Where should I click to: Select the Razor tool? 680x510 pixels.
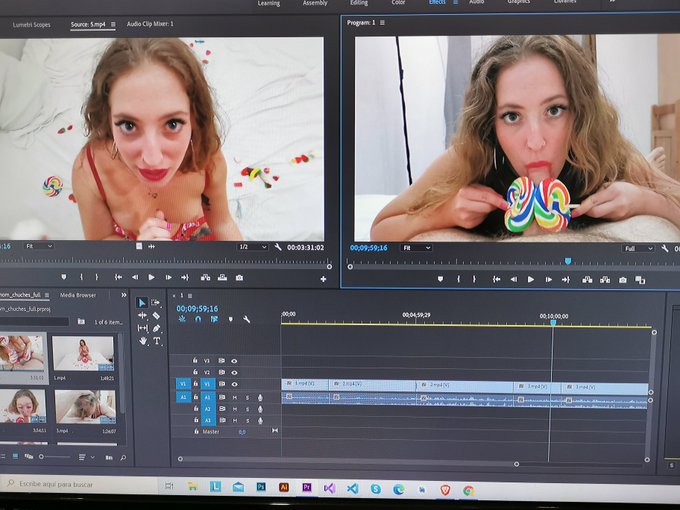click(x=156, y=315)
